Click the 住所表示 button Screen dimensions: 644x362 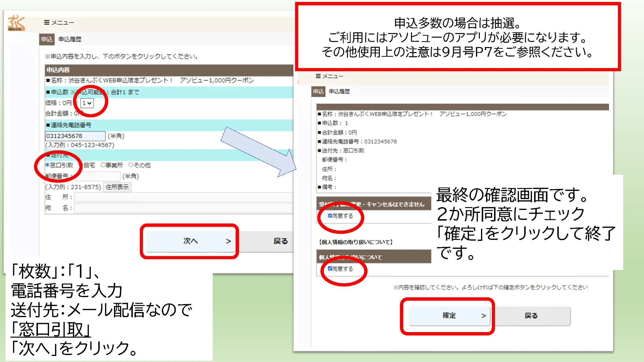117,187
